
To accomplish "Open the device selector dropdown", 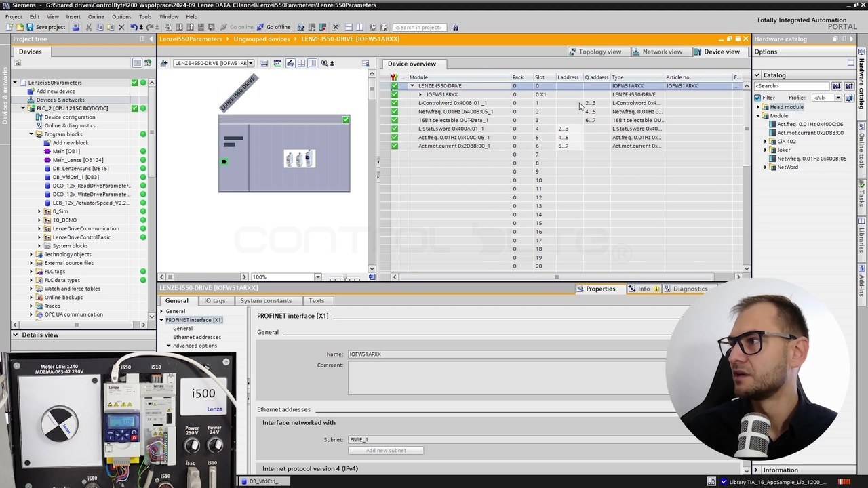I will 250,63.
